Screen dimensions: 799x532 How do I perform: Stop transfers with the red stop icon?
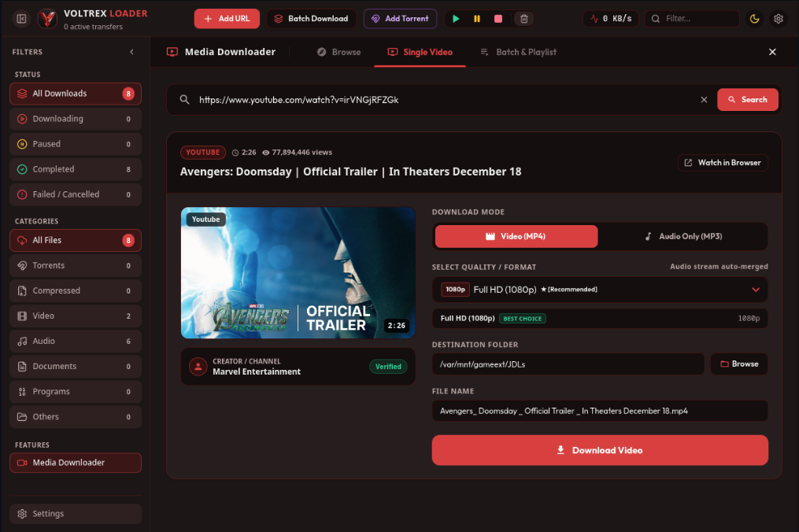(498, 19)
